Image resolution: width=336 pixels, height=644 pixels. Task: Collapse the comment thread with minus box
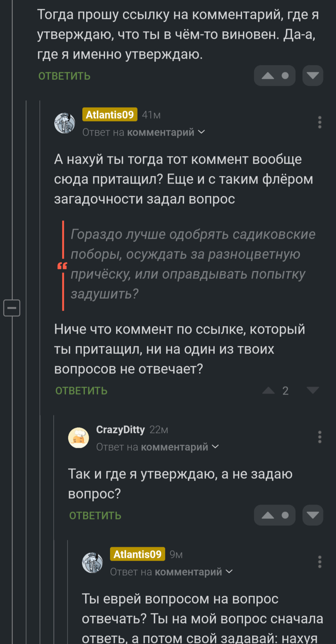coord(12,308)
